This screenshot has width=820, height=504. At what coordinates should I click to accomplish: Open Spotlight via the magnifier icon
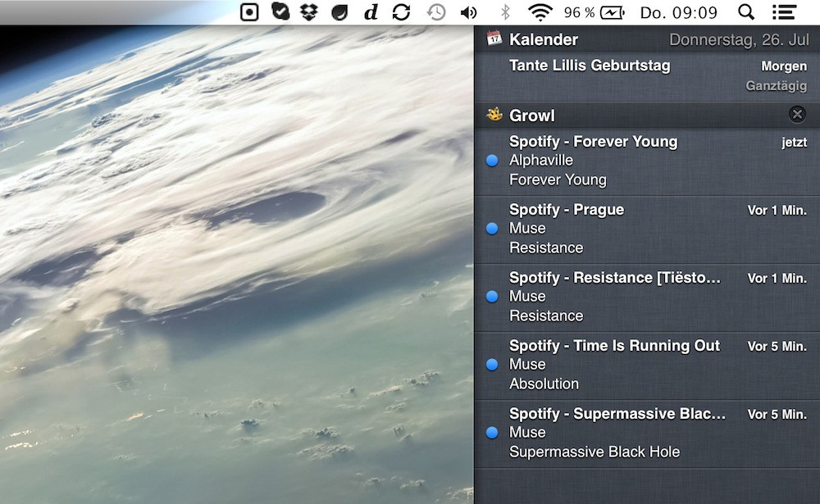click(746, 12)
